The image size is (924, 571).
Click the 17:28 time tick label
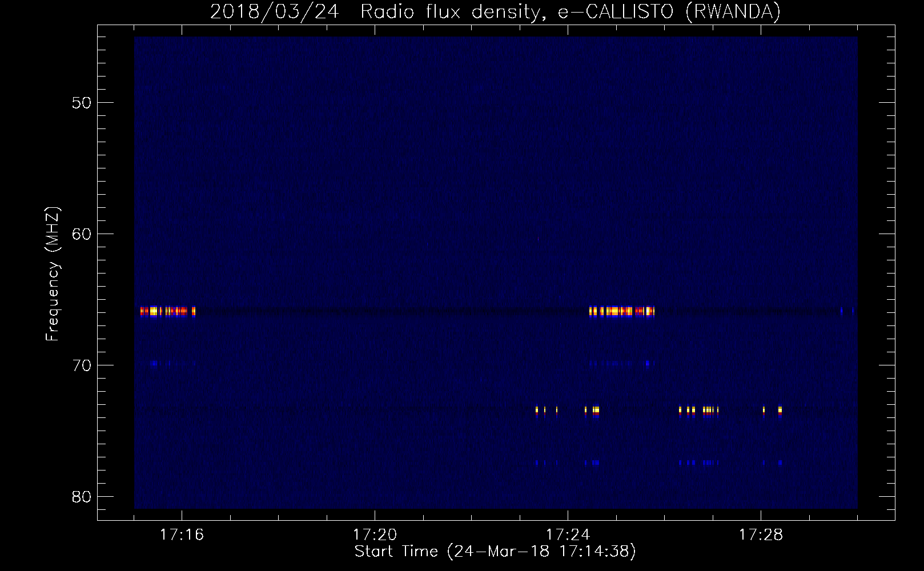pyautogui.click(x=761, y=535)
